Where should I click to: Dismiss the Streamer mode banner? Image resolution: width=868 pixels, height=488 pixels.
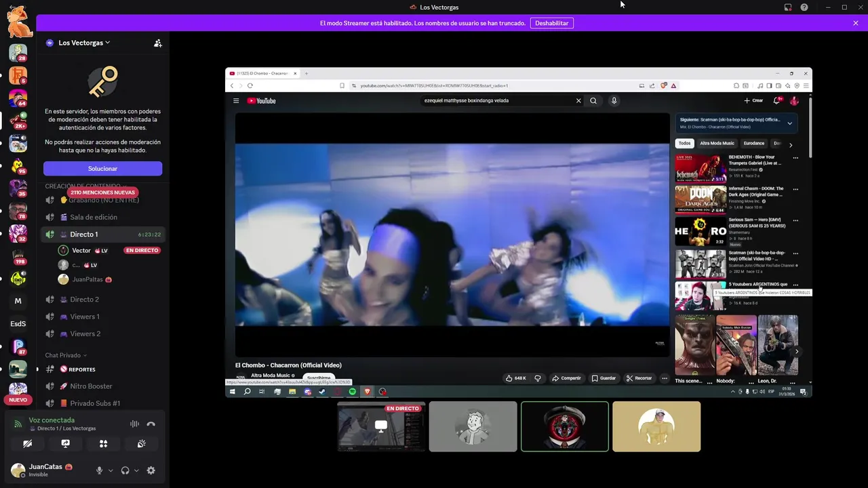[x=856, y=23]
